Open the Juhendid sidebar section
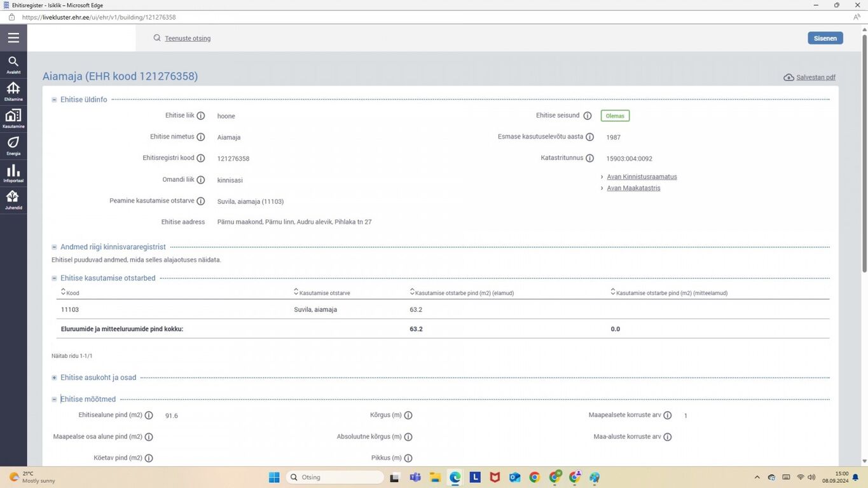 13,200
